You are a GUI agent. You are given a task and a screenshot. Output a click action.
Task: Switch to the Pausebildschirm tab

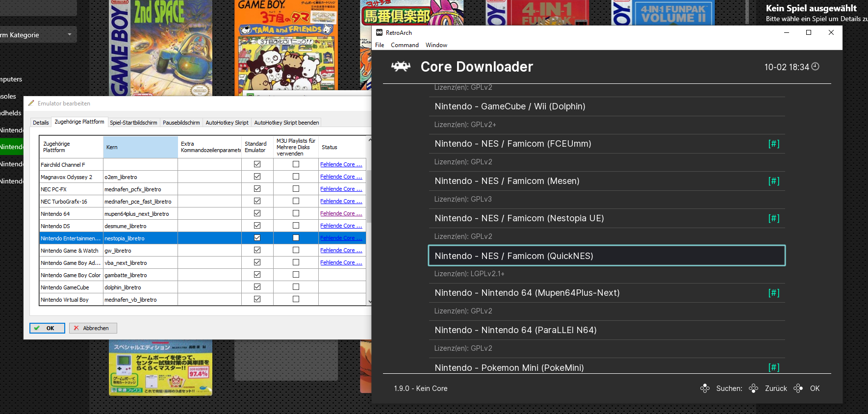click(181, 123)
